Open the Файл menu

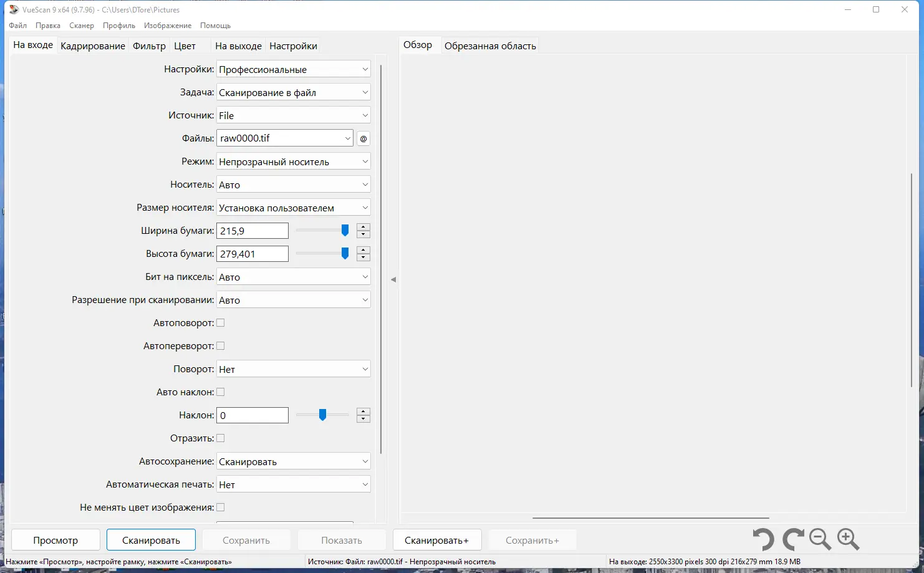(x=17, y=26)
